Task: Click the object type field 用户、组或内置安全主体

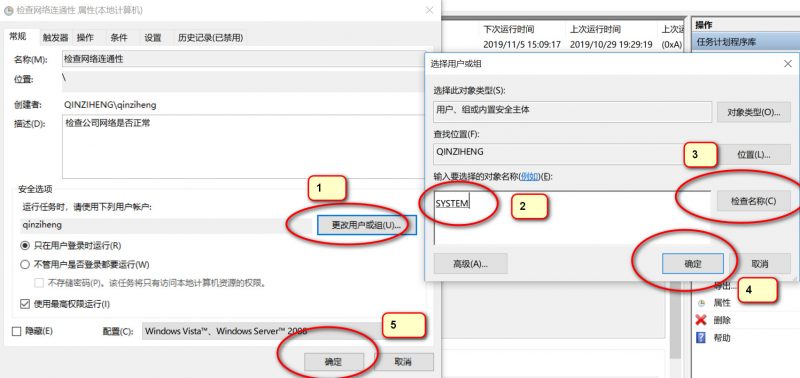Action: click(x=572, y=111)
